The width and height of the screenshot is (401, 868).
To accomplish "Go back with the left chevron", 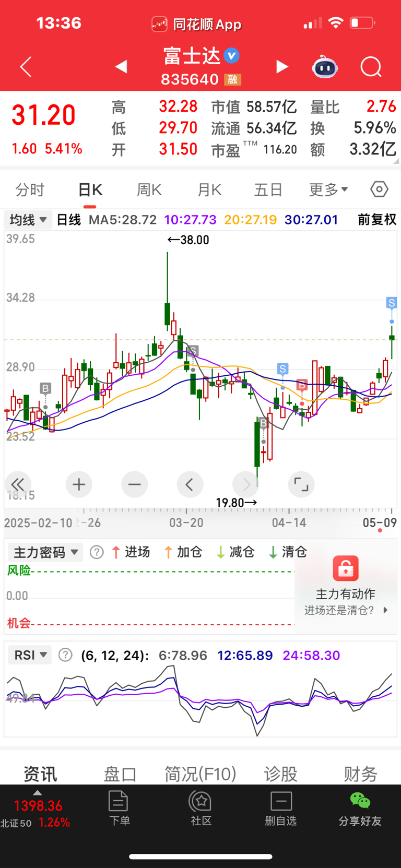I will coord(26,67).
